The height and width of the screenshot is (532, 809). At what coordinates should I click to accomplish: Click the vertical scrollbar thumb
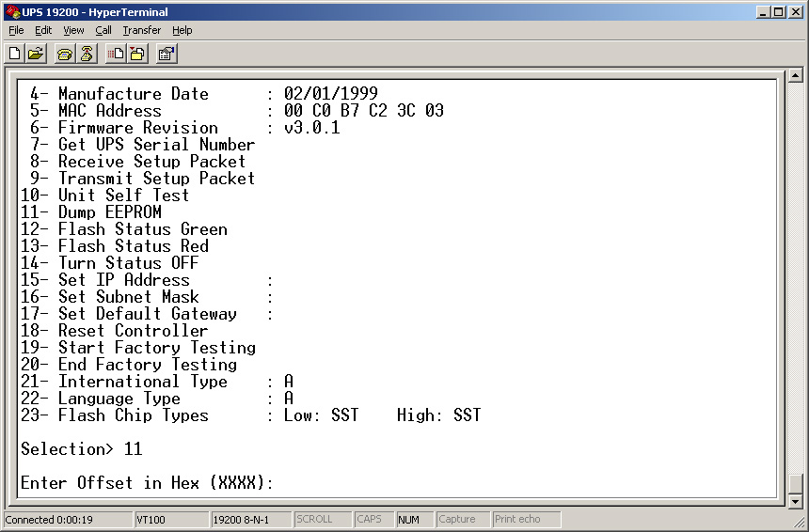point(796,483)
